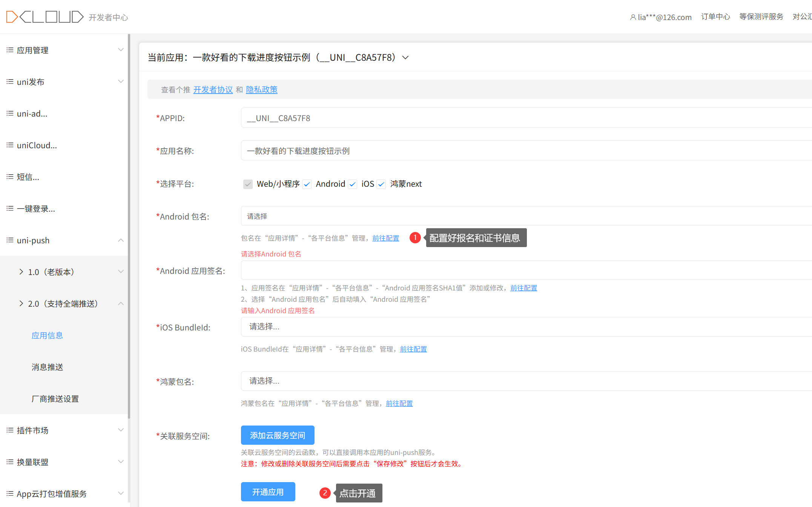Click the DCloud logo icon
The height and width of the screenshot is (507, 812).
pos(45,17)
